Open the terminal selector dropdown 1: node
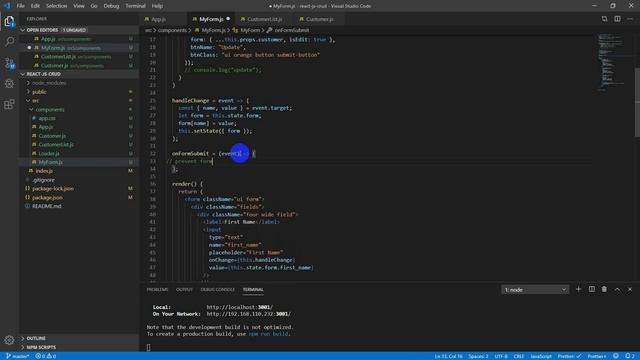Screen dimensions: 640x360 pos(535,290)
